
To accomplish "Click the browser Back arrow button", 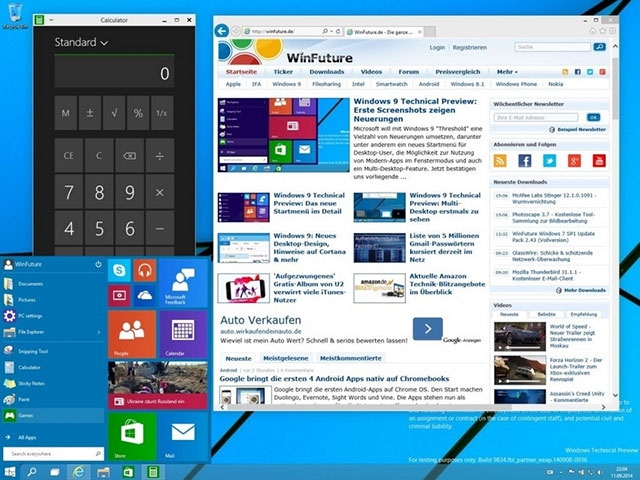I will point(222,31).
